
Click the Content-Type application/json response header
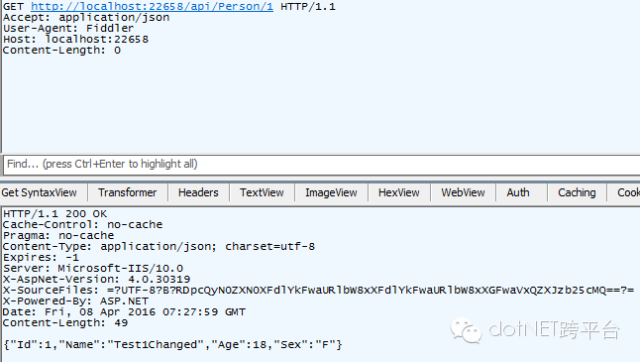159,247
